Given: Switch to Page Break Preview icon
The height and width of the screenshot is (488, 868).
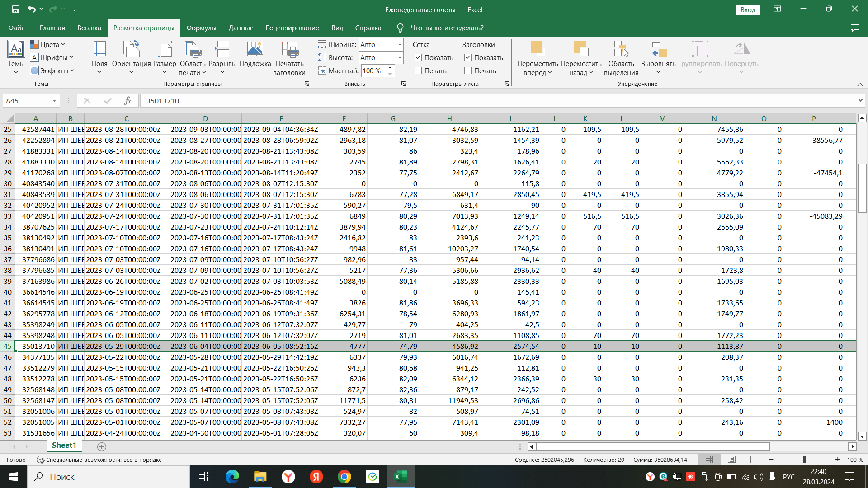Looking at the screenshot, I should point(754,460).
